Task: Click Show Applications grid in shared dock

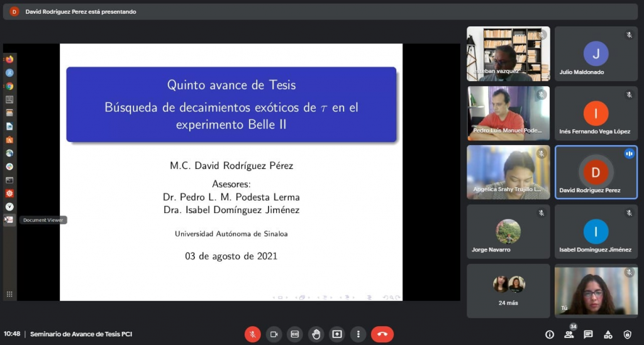Action: coord(9,294)
